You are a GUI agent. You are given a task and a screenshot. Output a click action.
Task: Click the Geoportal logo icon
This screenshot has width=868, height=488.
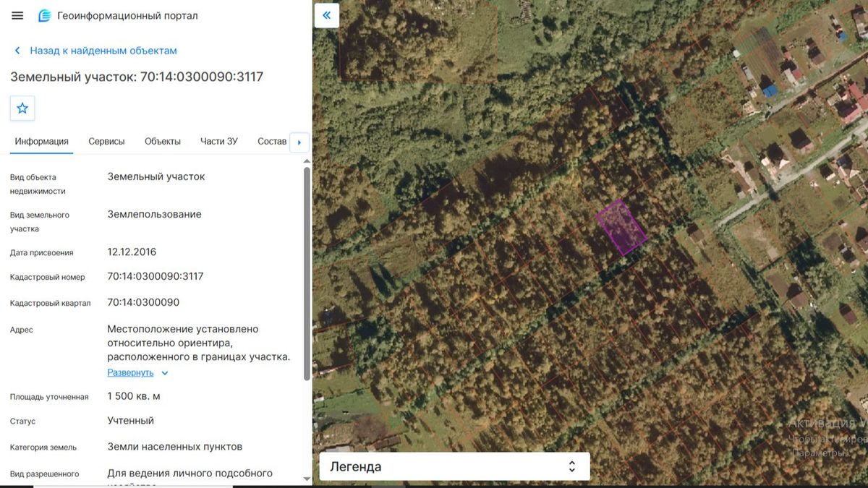[x=45, y=16]
